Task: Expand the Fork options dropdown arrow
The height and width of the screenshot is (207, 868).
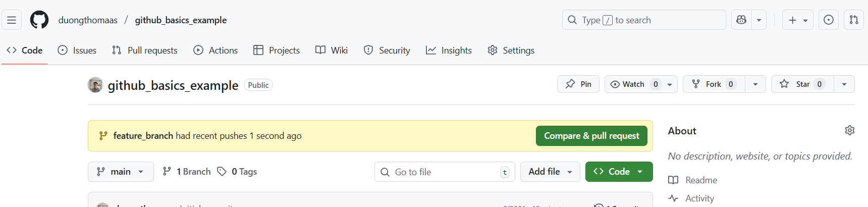Action: click(755, 84)
